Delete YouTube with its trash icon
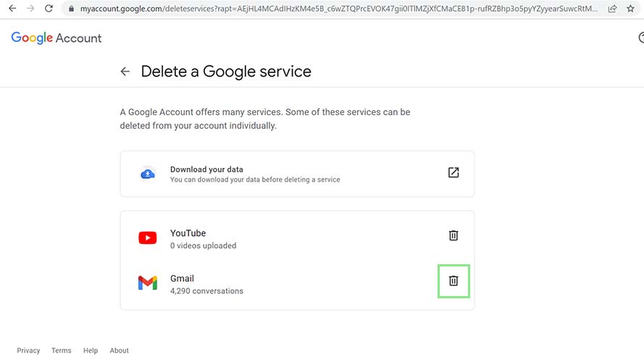Viewport: 644px width, 362px height. [453, 235]
